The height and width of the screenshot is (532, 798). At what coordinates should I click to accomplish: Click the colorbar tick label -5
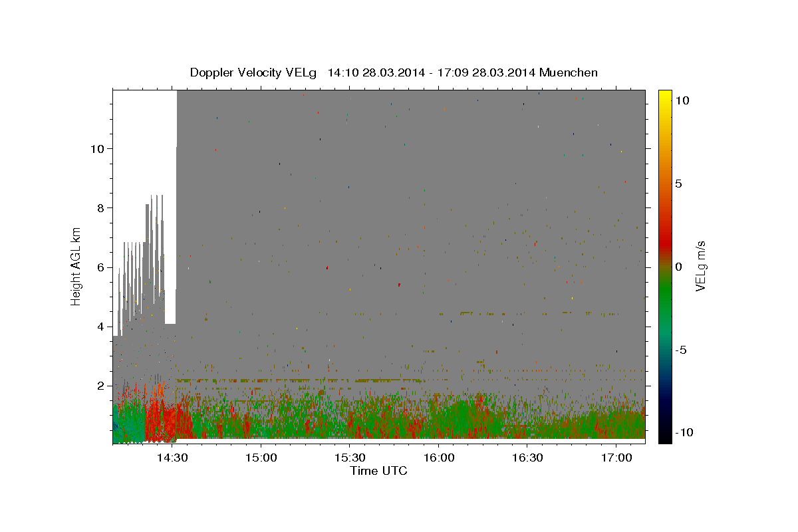click(x=682, y=350)
